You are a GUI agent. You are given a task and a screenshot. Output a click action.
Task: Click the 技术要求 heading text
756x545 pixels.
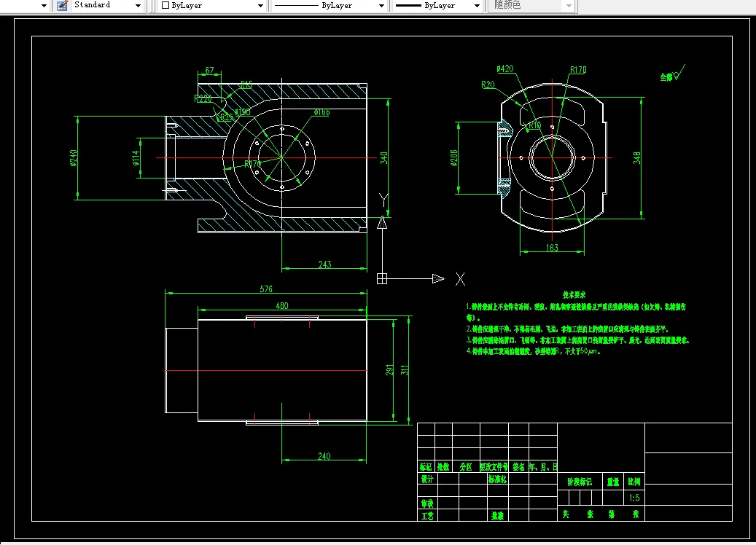point(574,294)
